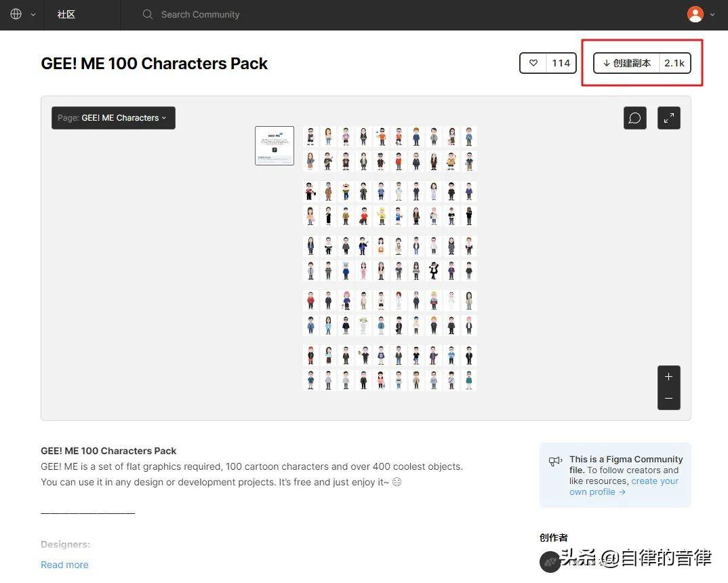Expand preview to fullscreen
This screenshot has width=728, height=583.
click(669, 118)
